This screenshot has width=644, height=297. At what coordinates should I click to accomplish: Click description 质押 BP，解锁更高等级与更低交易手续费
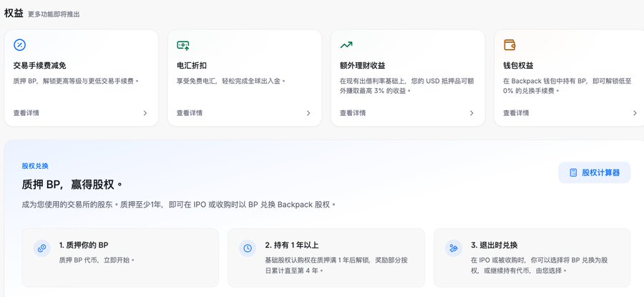click(77, 81)
